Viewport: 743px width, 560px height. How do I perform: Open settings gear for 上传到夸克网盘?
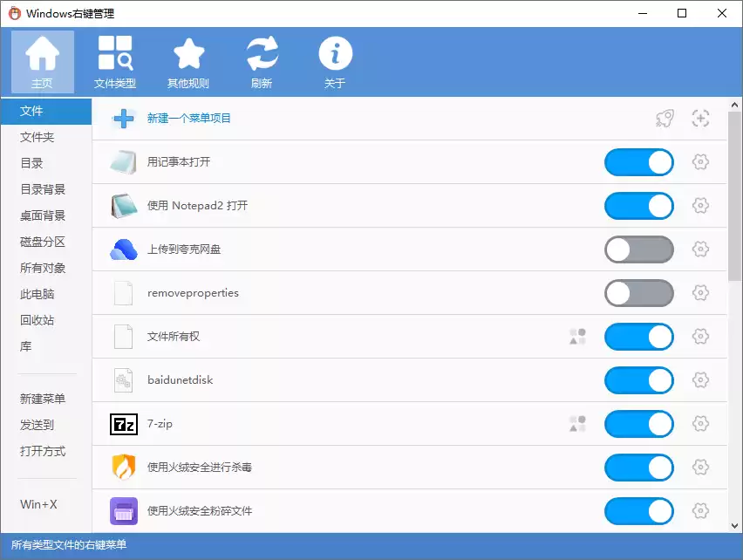(x=700, y=249)
